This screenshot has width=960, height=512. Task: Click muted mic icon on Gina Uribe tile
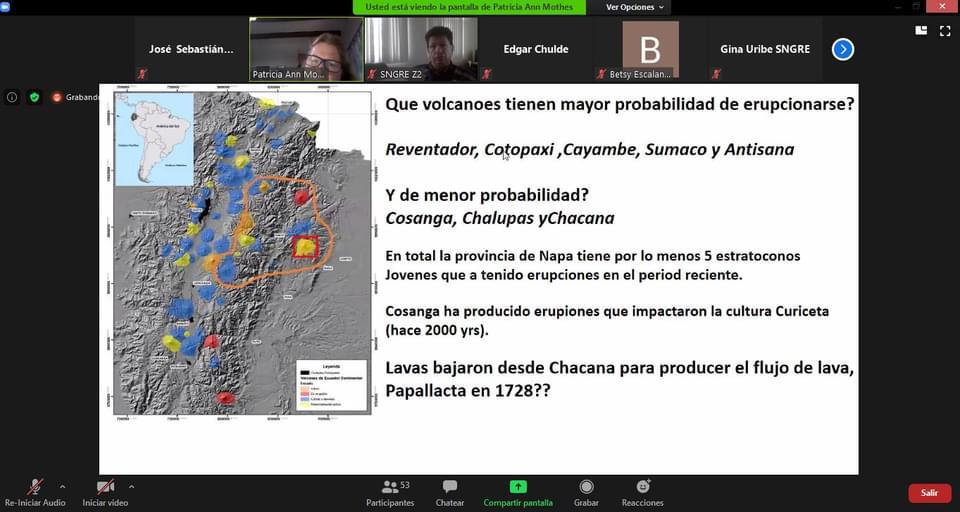point(716,74)
